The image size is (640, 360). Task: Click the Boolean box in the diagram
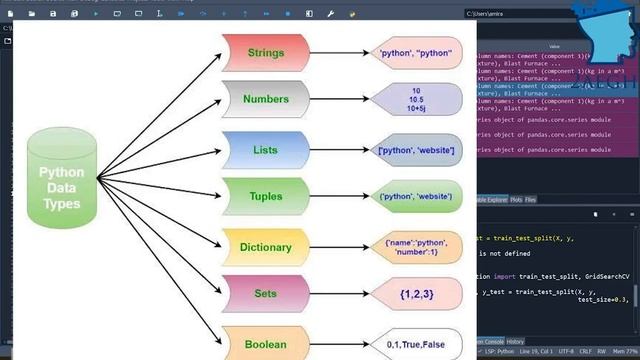pyautogui.click(x=266, y=343)
